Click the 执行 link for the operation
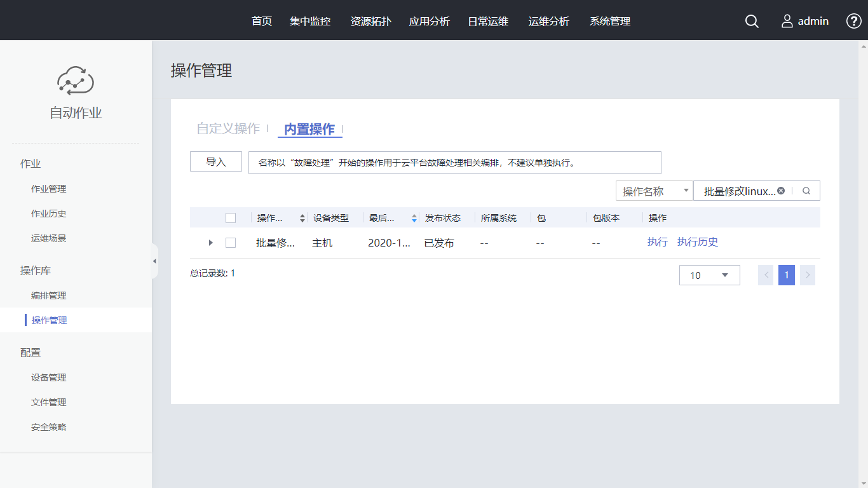This screenshot has width=868, height=488. pos(657,242)
